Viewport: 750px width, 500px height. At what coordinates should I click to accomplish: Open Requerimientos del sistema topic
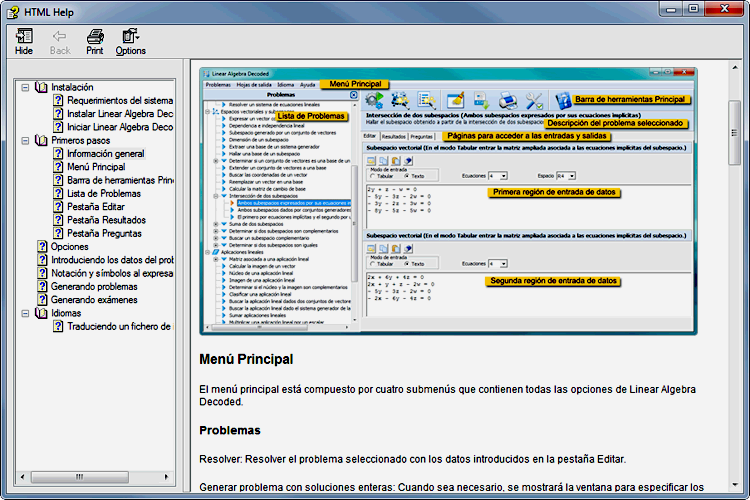120,100
